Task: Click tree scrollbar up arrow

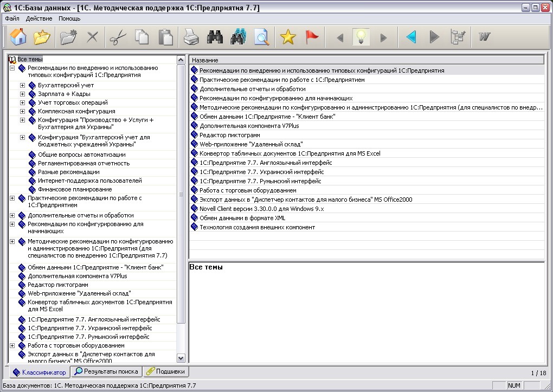Action: 181,60
